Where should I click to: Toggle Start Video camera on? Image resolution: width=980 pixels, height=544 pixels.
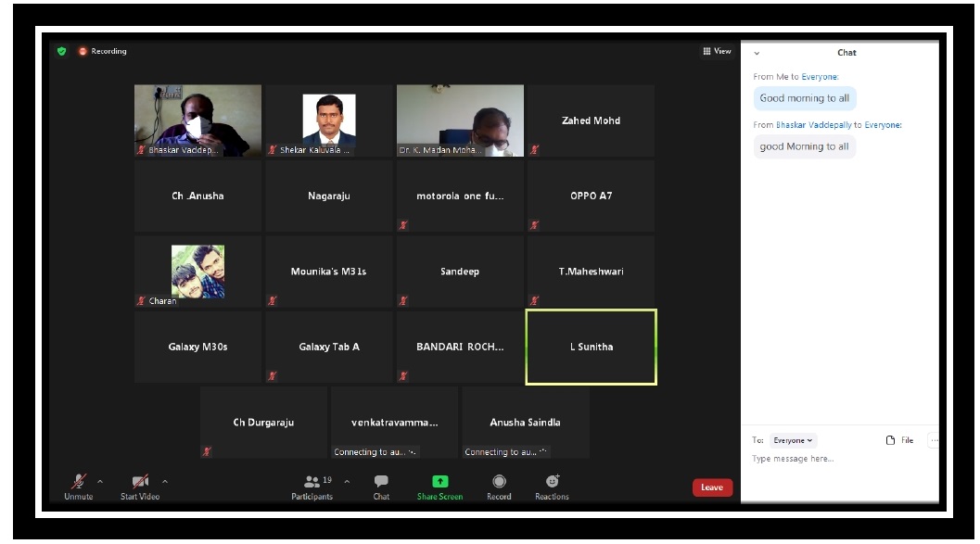coord(140,482)
